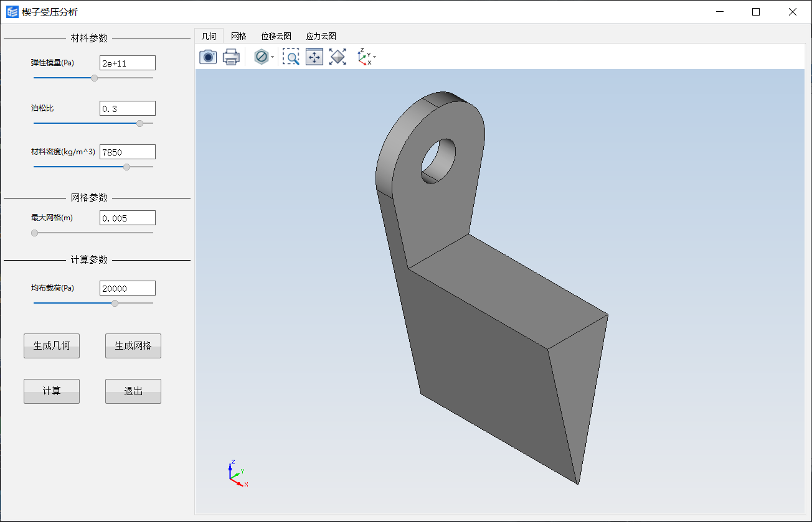The image size is (812, 522).
Task: Click the 弹性模量(Pa) label
Action: click(52, 62)
